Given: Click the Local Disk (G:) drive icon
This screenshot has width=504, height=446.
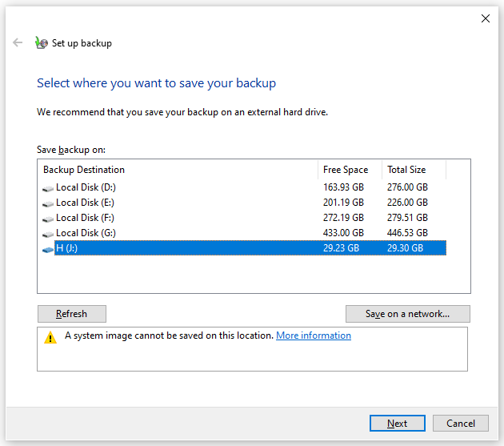Looking at the screenshot, I should point(48,234).
